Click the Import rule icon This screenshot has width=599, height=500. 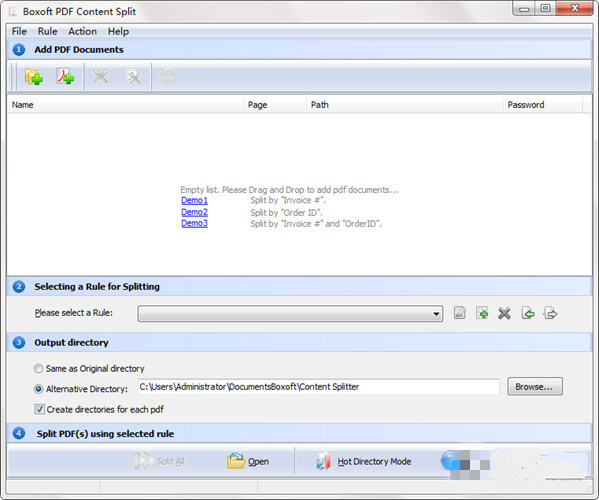click(528, 313)
